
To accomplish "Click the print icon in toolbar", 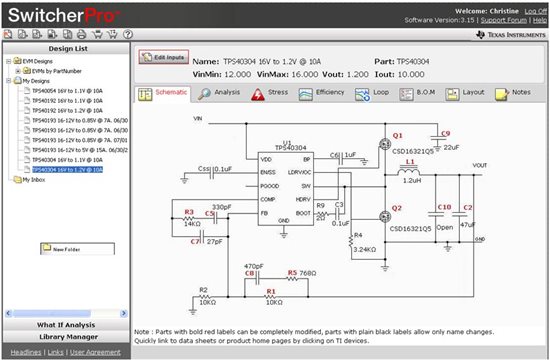I will pos(81,34).
